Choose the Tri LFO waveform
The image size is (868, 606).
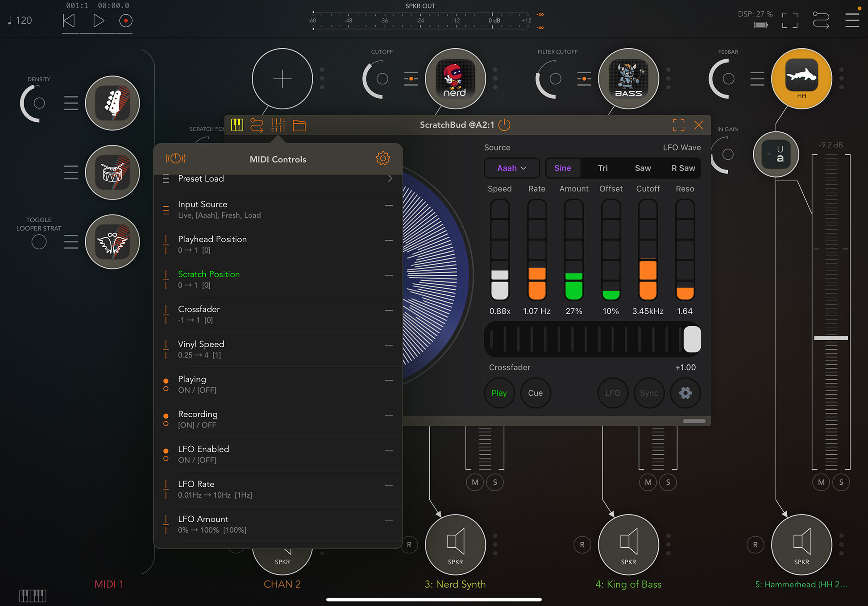point(602,168)
